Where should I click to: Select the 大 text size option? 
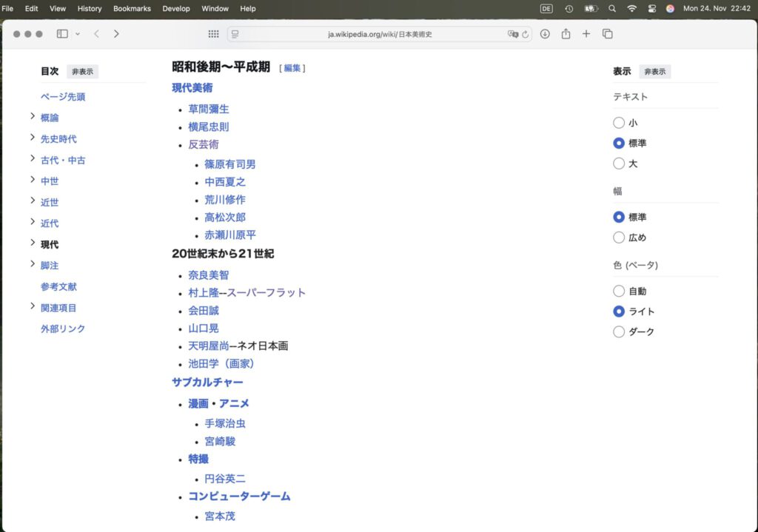tap(619, 164)
